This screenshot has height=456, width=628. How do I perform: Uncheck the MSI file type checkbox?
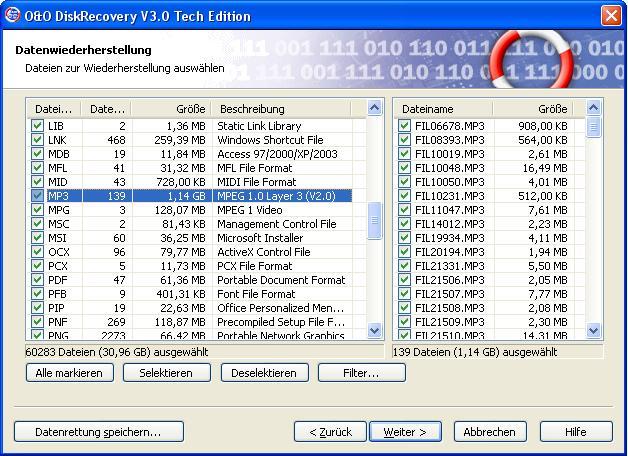tap(37, 238)
